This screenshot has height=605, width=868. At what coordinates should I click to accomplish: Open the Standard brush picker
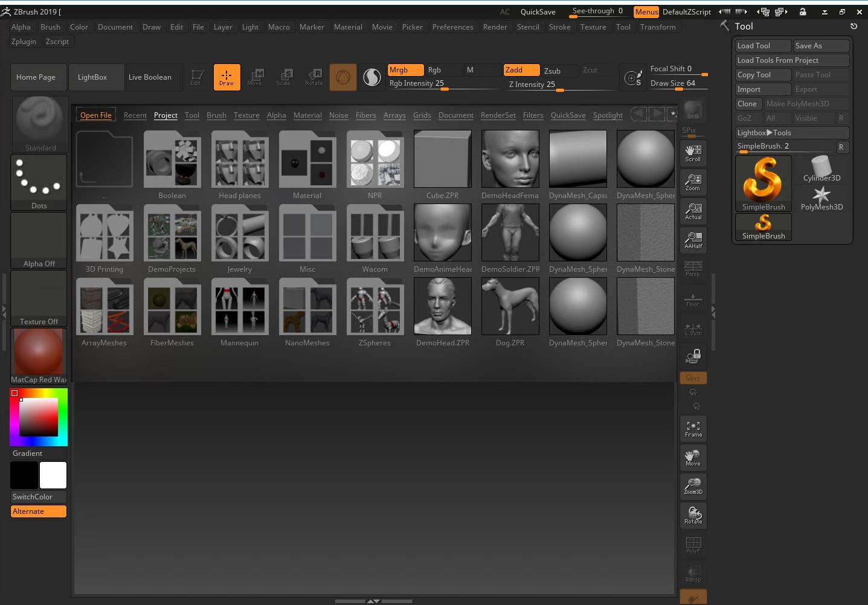(39, 124)
